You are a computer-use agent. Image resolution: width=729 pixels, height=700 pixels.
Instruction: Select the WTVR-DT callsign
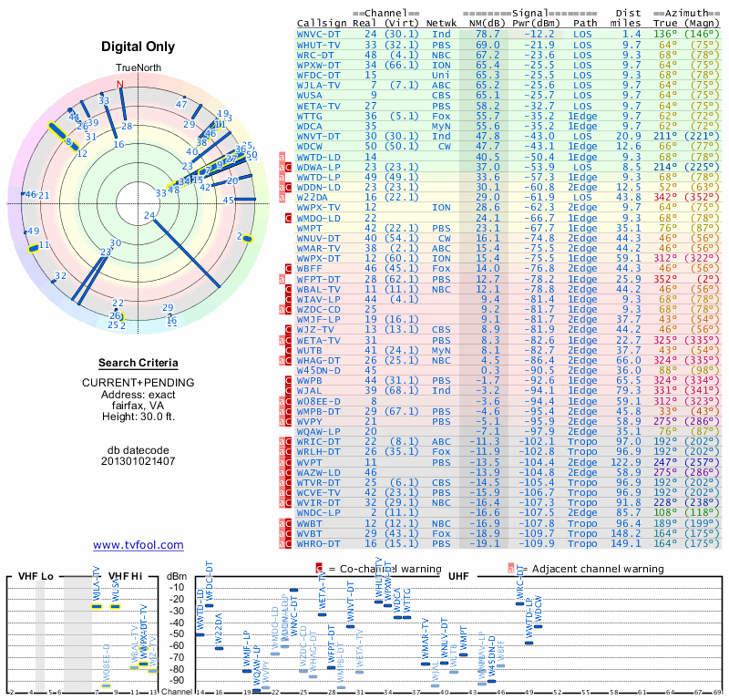click(x=318, y=483)
